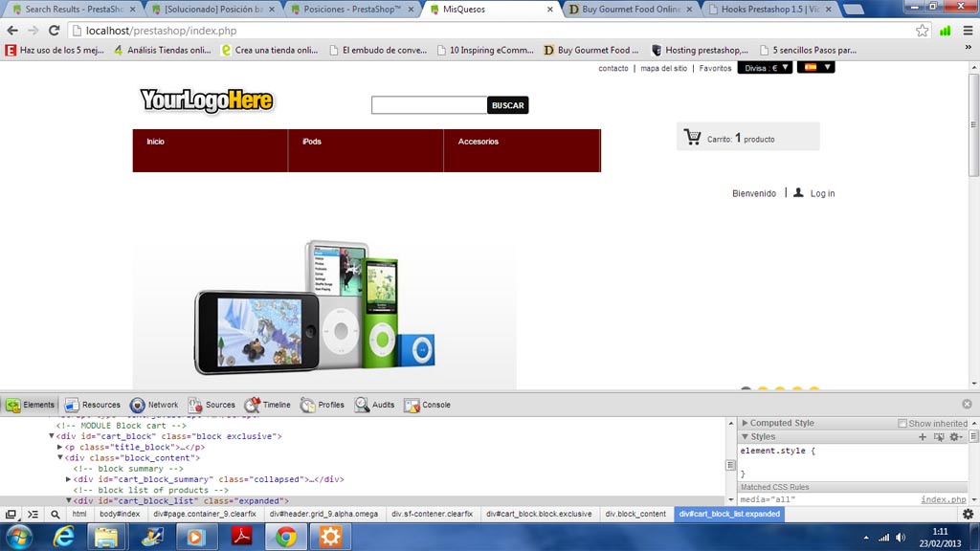The width and height of the screenshot is (980, 551).
Task: Open DevTools settings gear
Action: (x=969, y=514)
